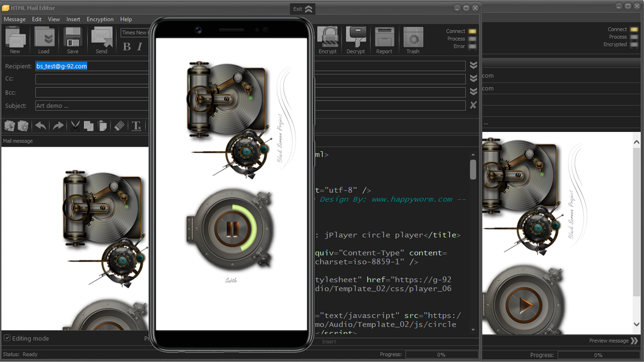Open the Report toolbar icon
Screen dimensions: 644x362
click(384, 40)
